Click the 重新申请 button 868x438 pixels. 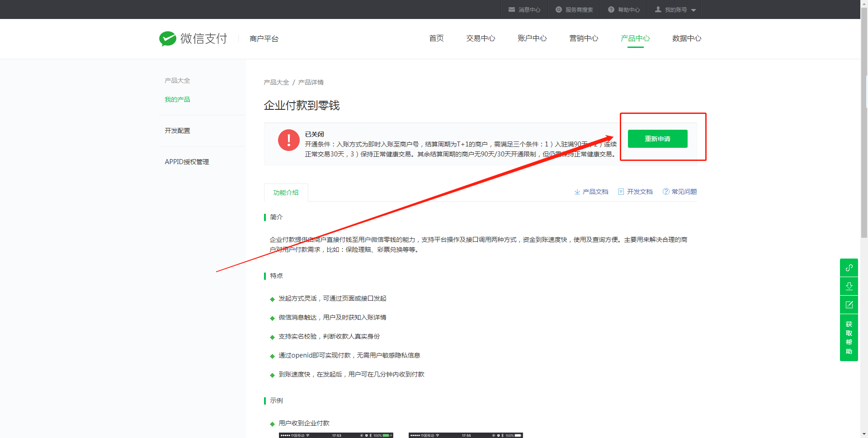657,139
